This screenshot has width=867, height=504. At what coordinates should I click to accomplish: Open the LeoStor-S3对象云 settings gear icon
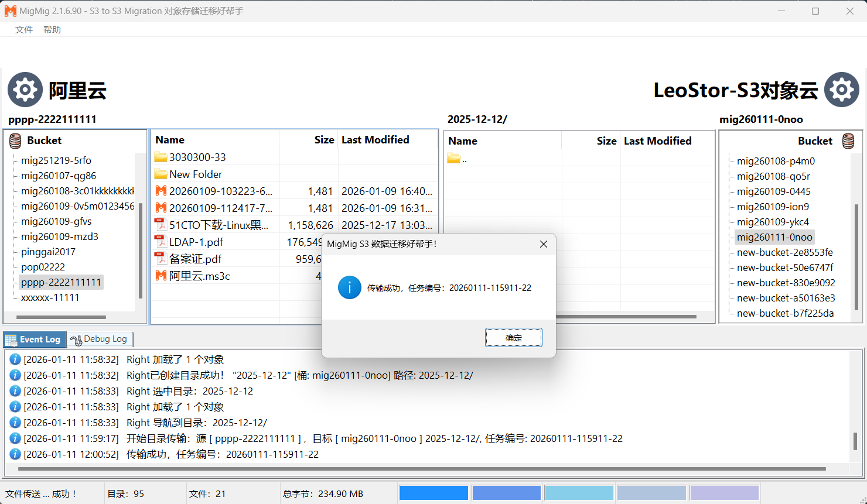841,90
